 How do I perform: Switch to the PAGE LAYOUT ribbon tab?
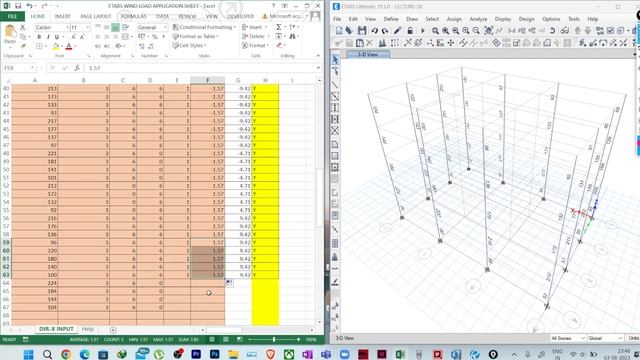96,16
